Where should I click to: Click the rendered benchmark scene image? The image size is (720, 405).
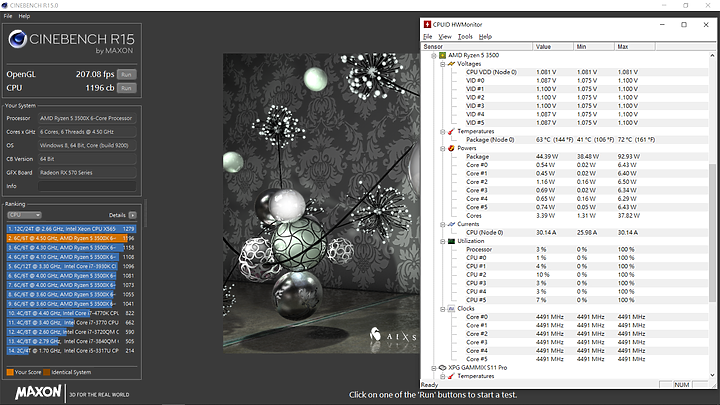click(x=321, y=203)
